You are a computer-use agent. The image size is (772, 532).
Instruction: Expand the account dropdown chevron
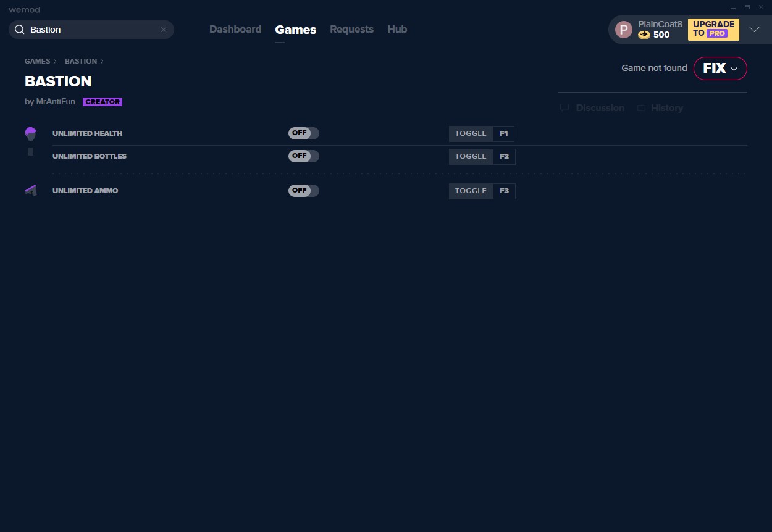(x=754, y=29)
